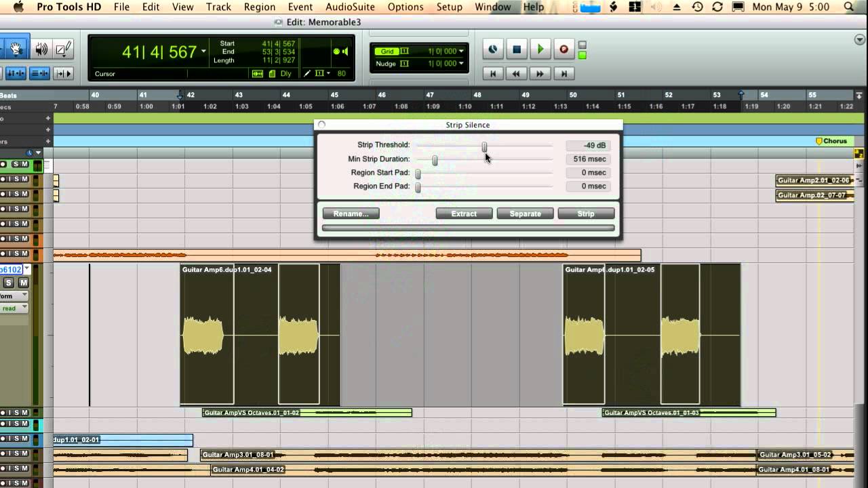Click the green input status square indicator
The width and height of the screenshot is (868, 488).
[x=583, y=55]
